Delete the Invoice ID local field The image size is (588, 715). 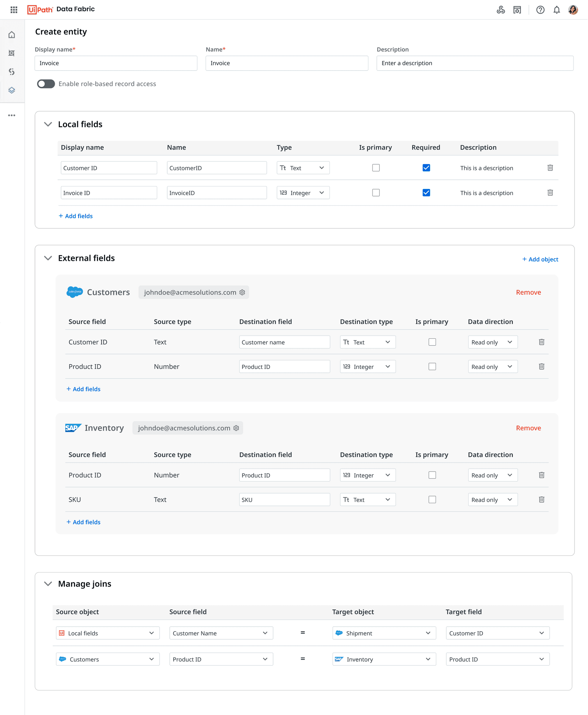(550, 193)
